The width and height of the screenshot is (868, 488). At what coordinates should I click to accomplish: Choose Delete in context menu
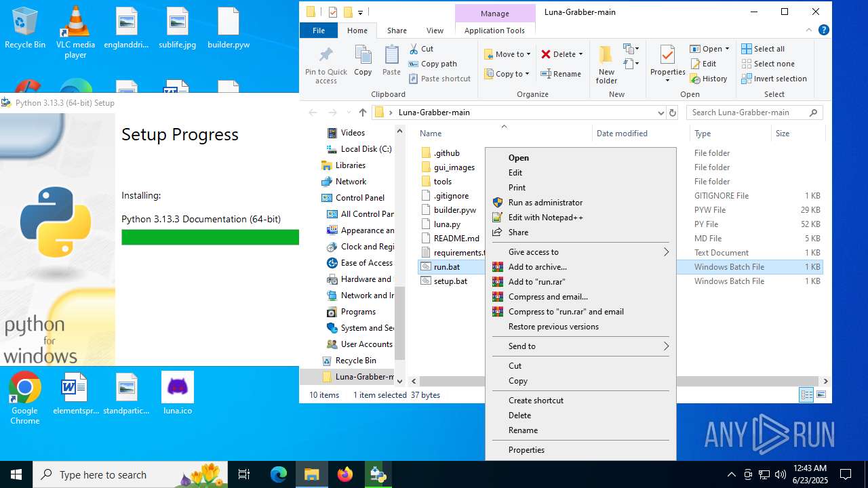click(580, 415)
